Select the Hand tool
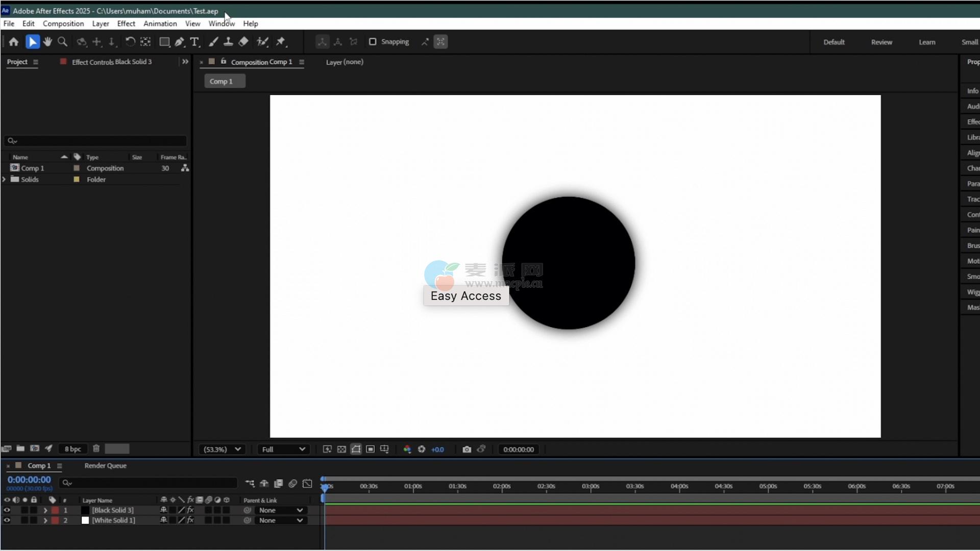The image size is (980, 551). click(47, 42)
